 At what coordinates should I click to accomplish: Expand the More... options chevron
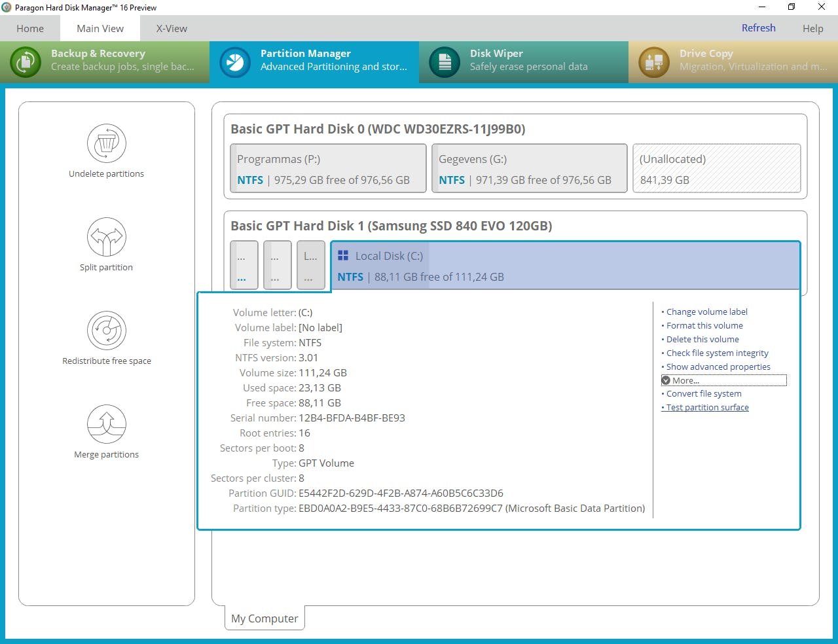click(x=666, y=380)
